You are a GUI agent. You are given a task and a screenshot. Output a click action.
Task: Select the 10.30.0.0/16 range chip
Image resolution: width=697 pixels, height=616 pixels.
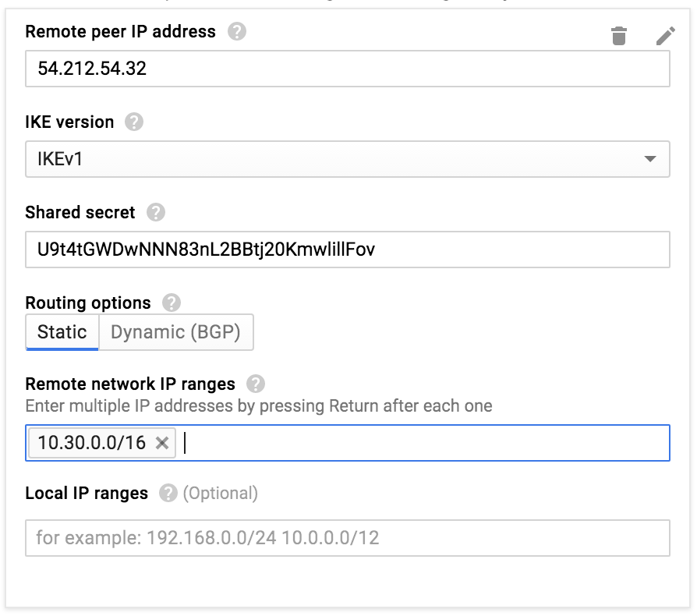91,443
